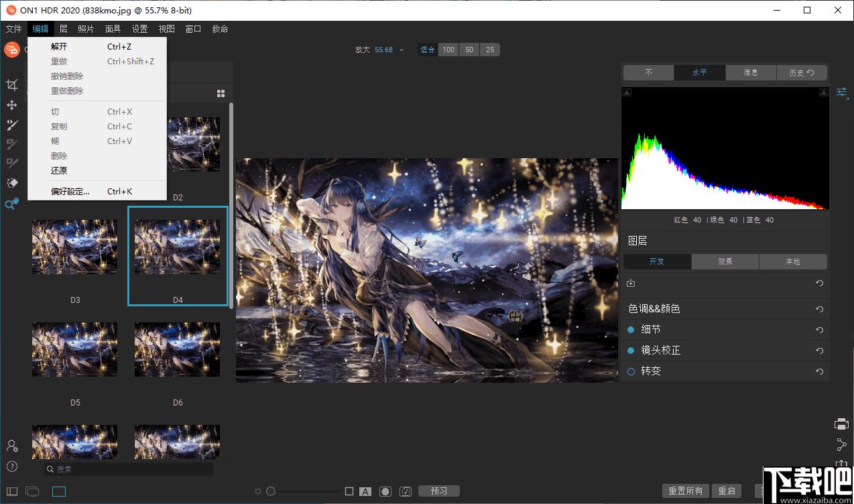854x504 pixels.
Task: Click the preset import icon under 开发
Action: click(x=631, y=283)
